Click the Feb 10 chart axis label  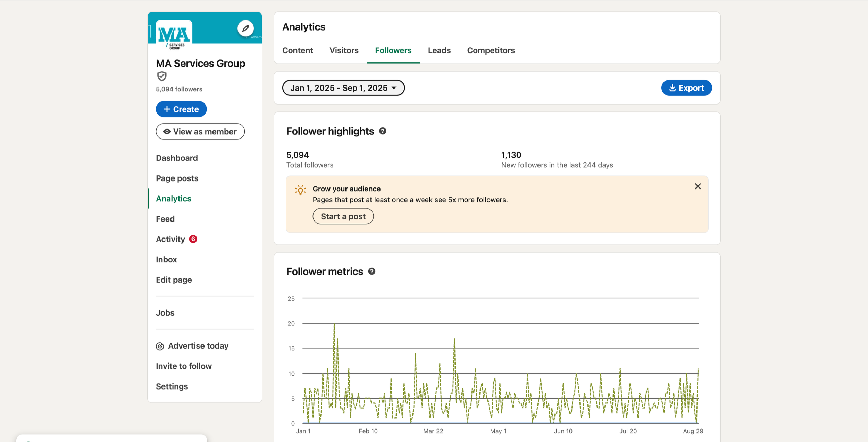368,431
